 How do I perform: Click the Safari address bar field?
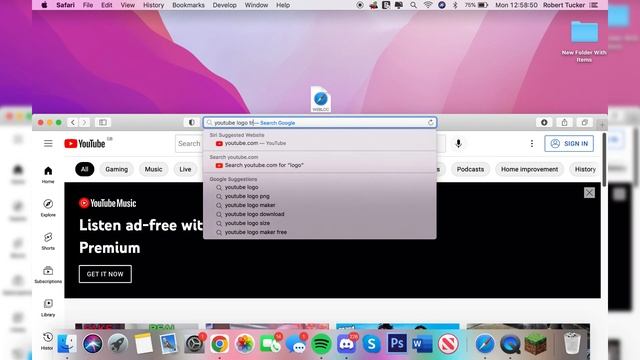320,122
